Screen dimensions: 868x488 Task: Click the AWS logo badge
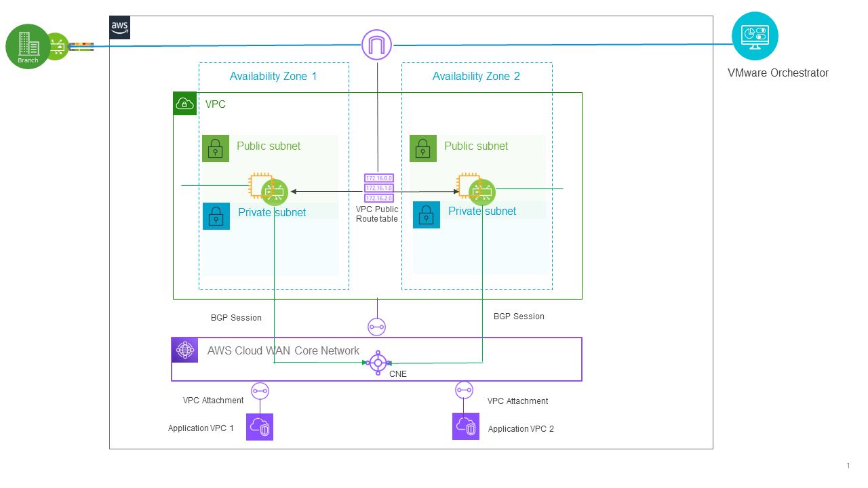[x=119, y=28]
